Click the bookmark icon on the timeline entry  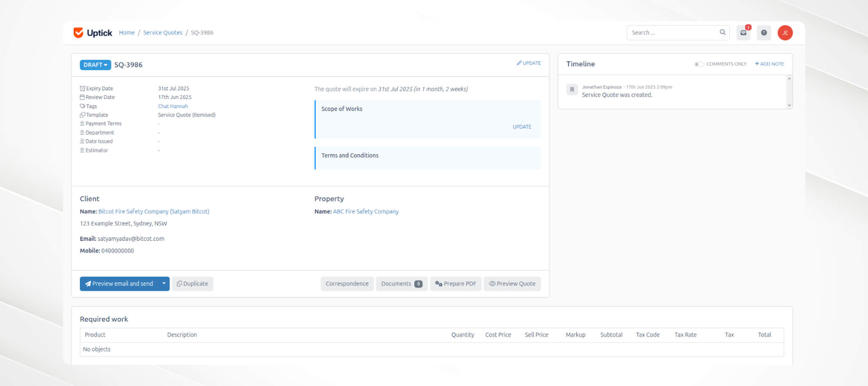click(x=572, y=90)
